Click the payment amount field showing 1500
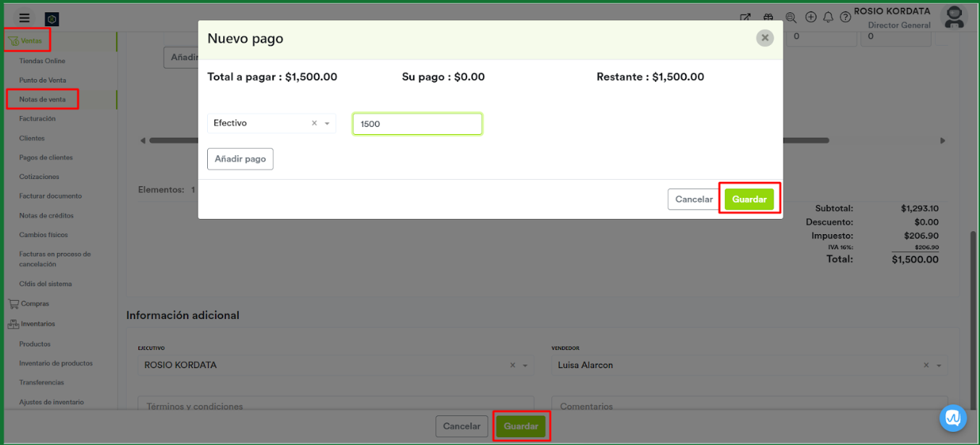 coord(416,124)
